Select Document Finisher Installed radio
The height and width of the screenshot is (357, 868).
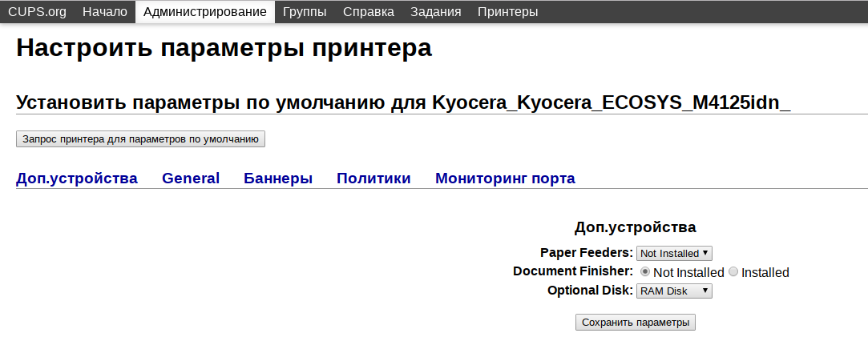[x=733, y=272]
